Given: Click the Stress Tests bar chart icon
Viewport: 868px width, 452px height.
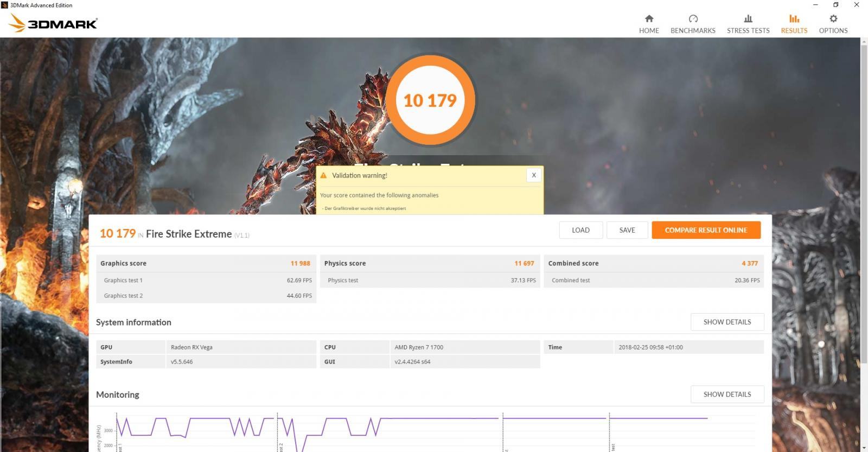Looking at the screenshot, I should (x=748, y=18).
